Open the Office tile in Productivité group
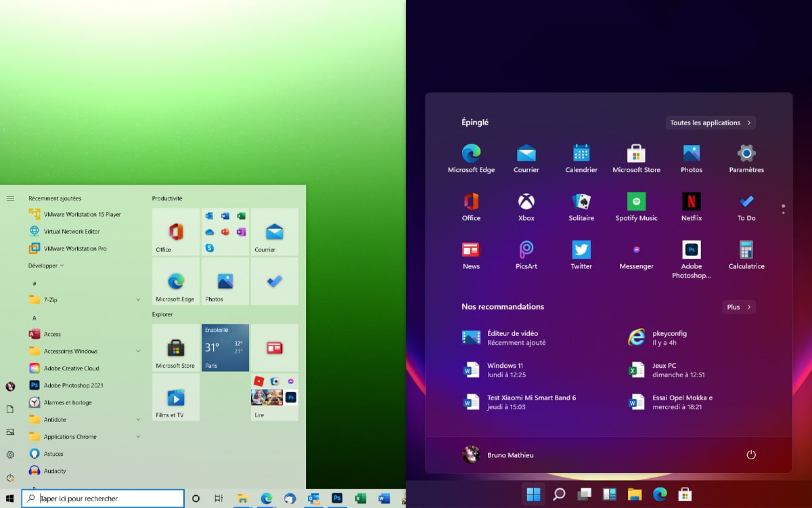This screenshot has height=508, width=812. [x=176, y=232]
